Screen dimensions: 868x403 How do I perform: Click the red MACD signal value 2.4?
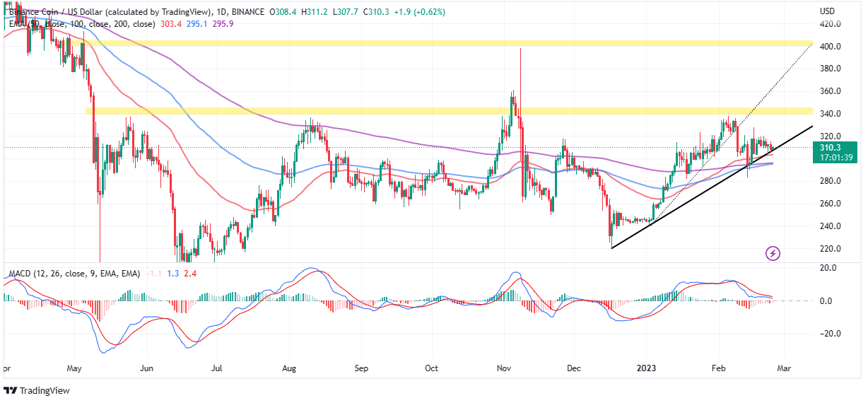click(x=189, y=273)
